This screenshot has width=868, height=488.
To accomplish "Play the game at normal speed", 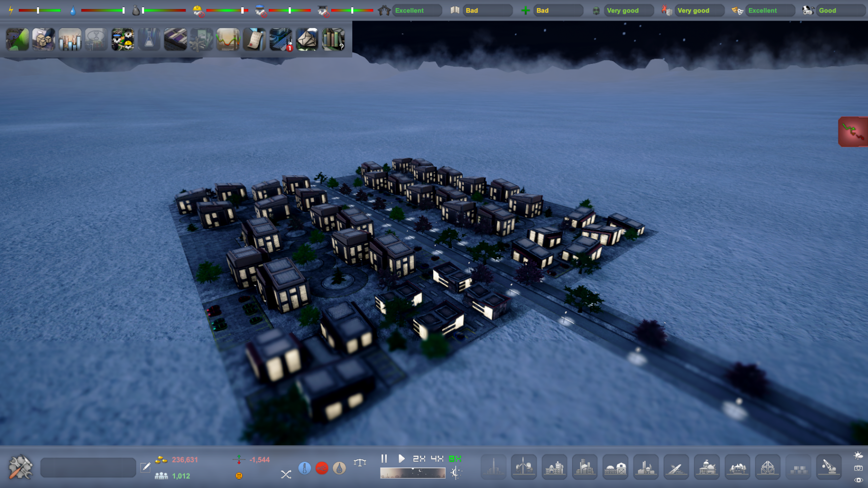I will pos(401,458).
